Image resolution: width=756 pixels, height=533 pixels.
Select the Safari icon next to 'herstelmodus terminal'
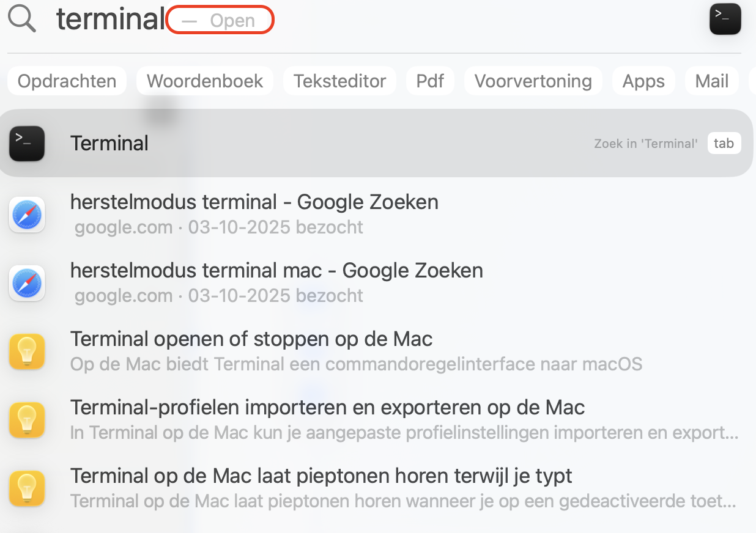[x=27, y=215]
